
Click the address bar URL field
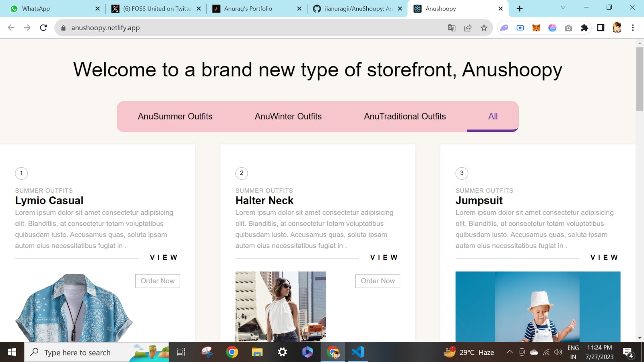click(x=242, y=28)
